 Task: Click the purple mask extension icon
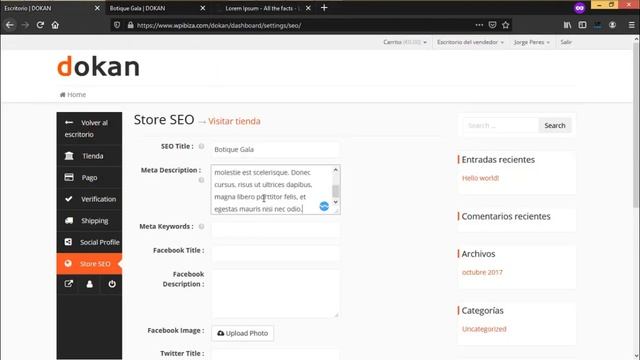pyautogui.click(x=580, y=8)
